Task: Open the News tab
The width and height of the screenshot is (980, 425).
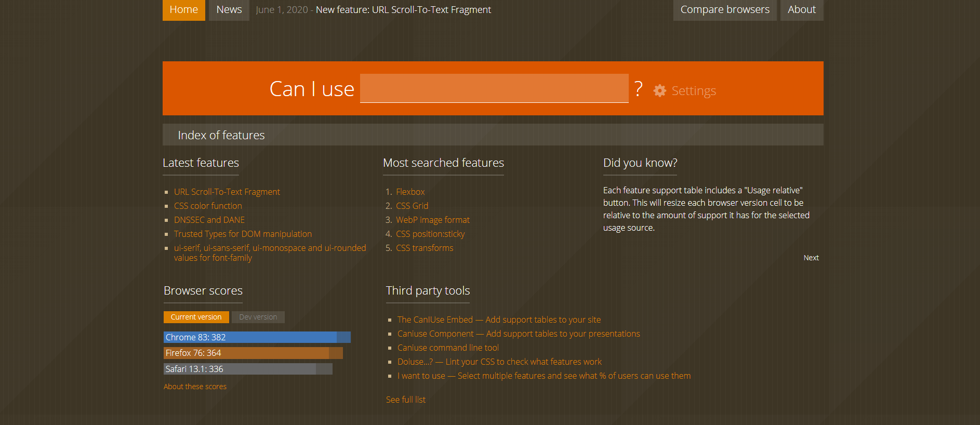Action: click(229, 10)
